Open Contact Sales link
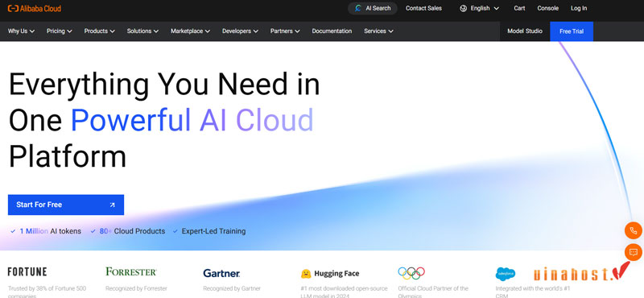644x298 pixels. [423, 8]
